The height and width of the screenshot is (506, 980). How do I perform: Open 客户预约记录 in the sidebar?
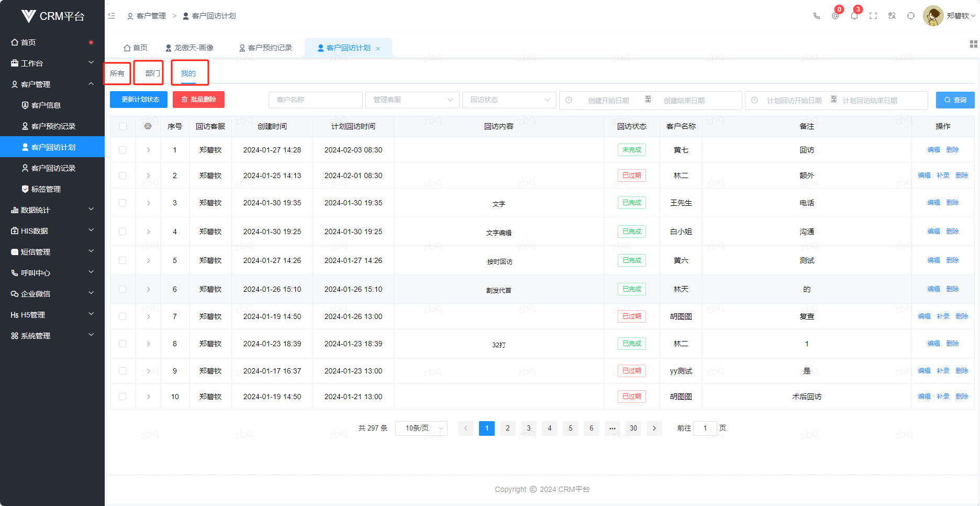click(x=52, y=126)
